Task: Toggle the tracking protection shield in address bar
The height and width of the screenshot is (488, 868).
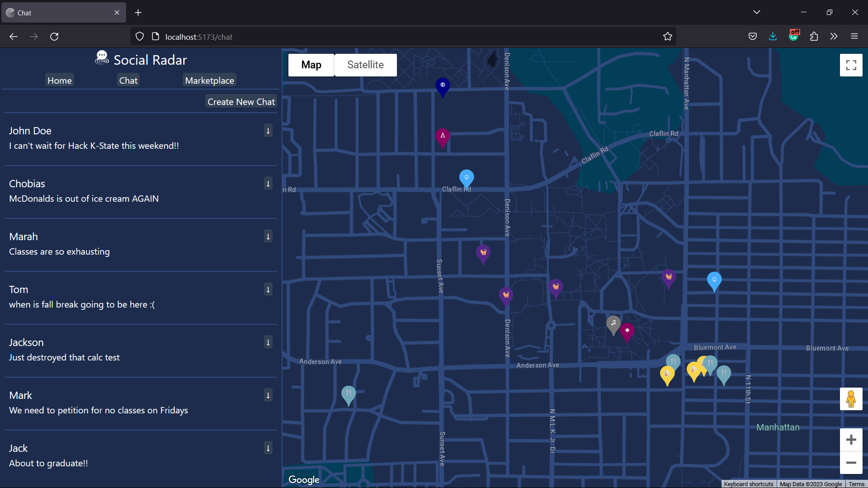Action: [x=139, y=36]
